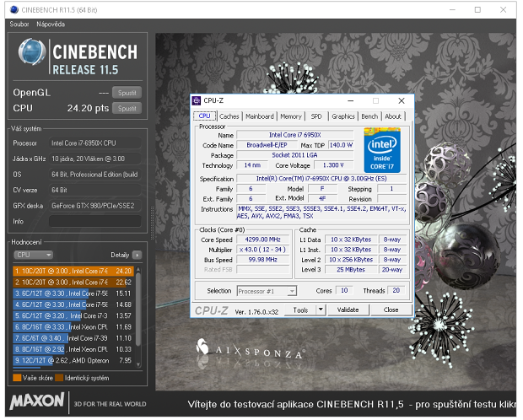Select ranking row 7 with score 11.10
The width and height of the screenshot is (523, 420).
click(73, 338)
